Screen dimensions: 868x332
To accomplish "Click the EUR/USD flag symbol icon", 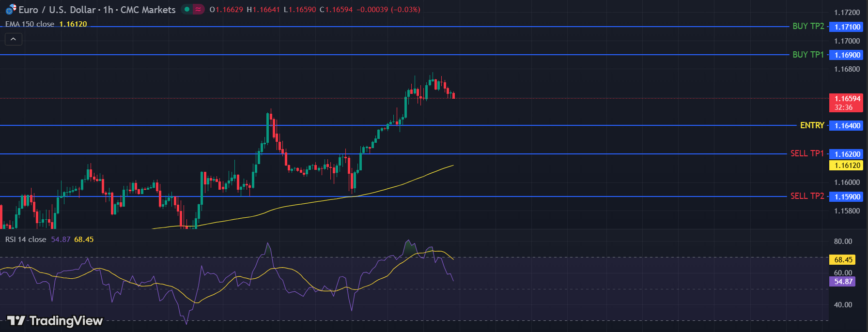I will pos(11,10).
